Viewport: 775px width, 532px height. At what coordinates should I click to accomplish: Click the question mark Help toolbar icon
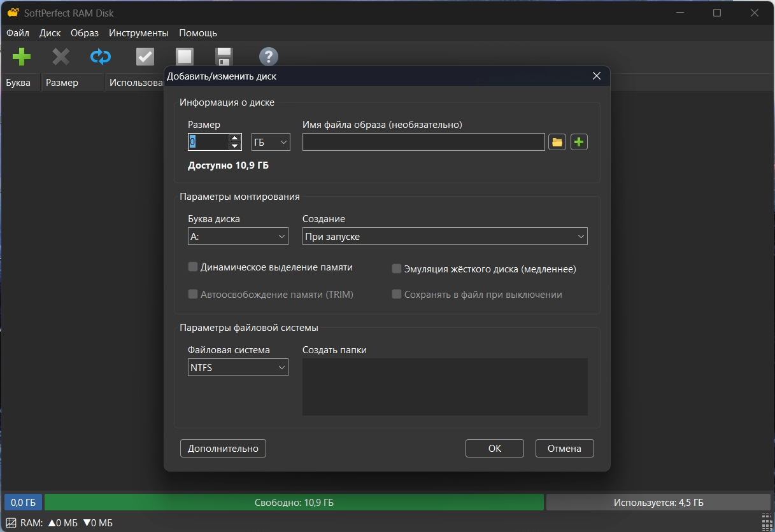click(269, 57)
